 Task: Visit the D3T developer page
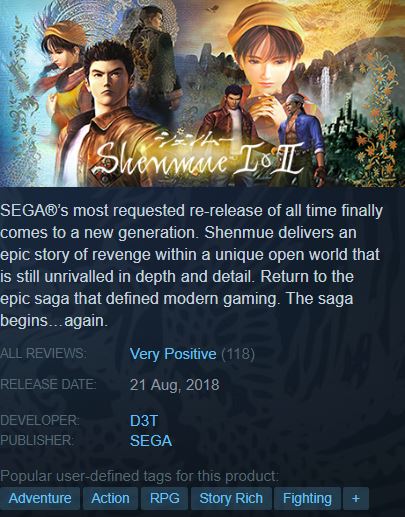click(143, 421)
